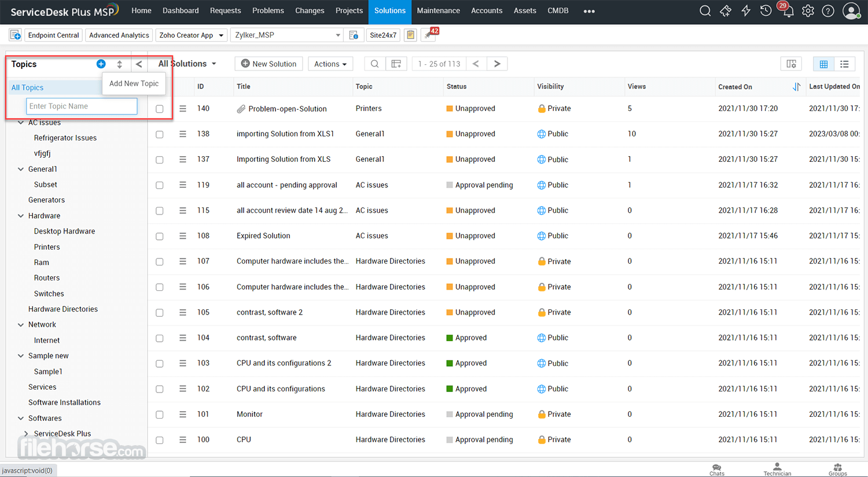Click the sort icon beside Created On
The height and width of the screenshot is (477, 868).
pyautogui.click(x=796, y=87)
